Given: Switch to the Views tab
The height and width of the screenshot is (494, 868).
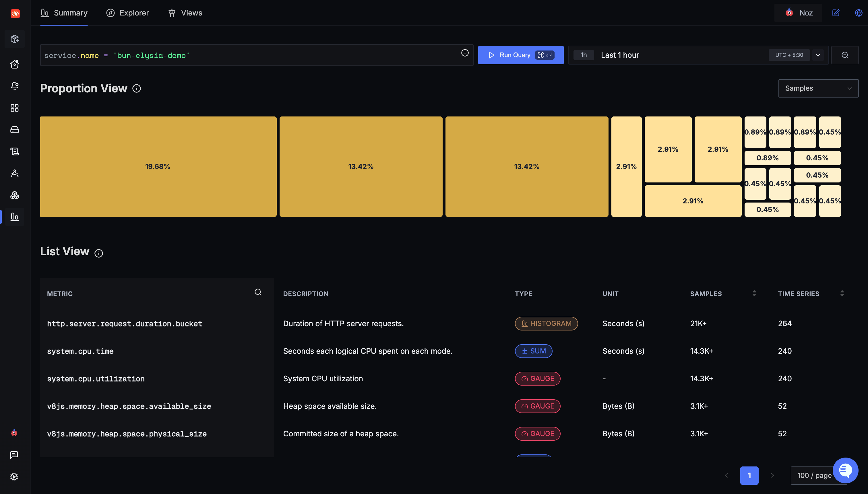Looking at the screenshot, I should 185,13.
